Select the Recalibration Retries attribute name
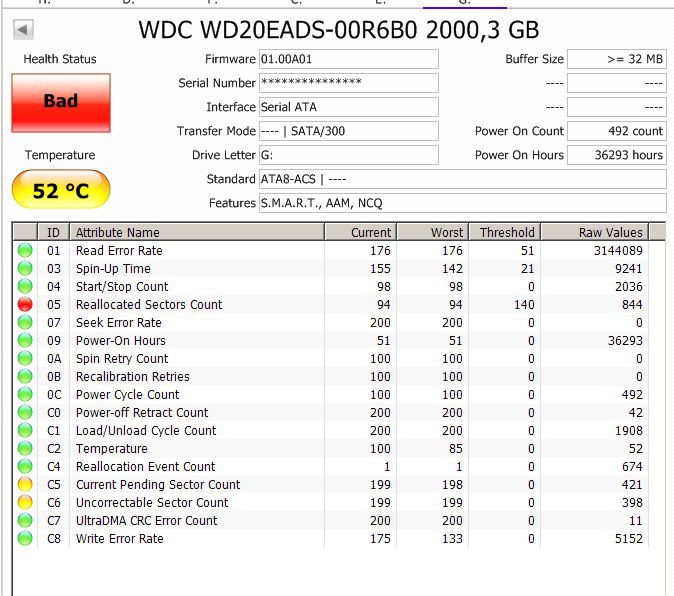674x596 pixels. pos(133,377)
